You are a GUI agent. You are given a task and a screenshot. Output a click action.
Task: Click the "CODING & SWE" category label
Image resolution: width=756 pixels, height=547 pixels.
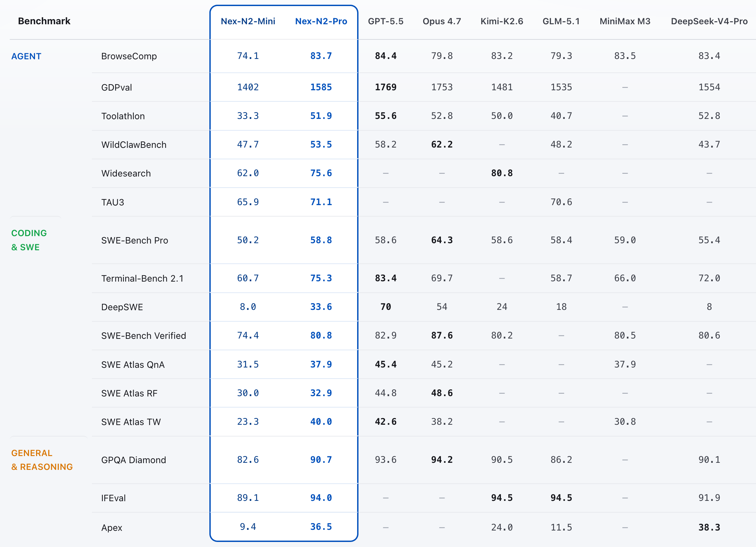pos(29,240)
